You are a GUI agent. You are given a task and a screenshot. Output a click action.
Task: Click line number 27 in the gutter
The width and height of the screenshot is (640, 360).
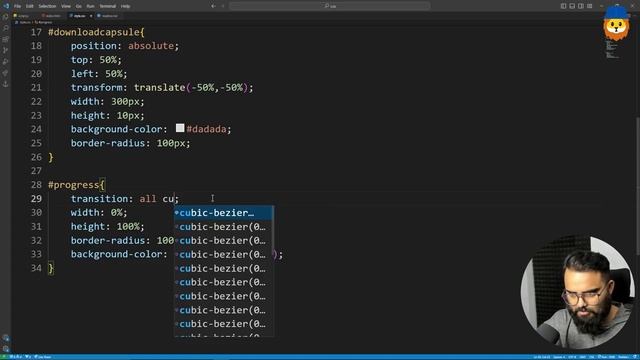pyautogui.click(x=36, y=171)
